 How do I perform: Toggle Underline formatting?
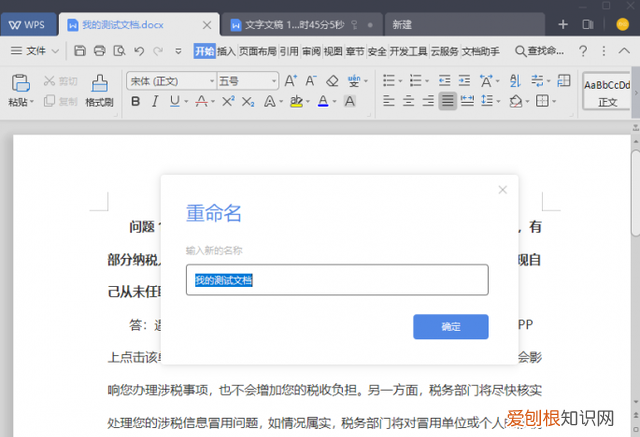(175, 101)
